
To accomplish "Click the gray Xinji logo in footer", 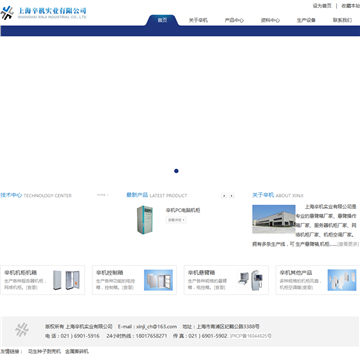I will coord(22,330).
